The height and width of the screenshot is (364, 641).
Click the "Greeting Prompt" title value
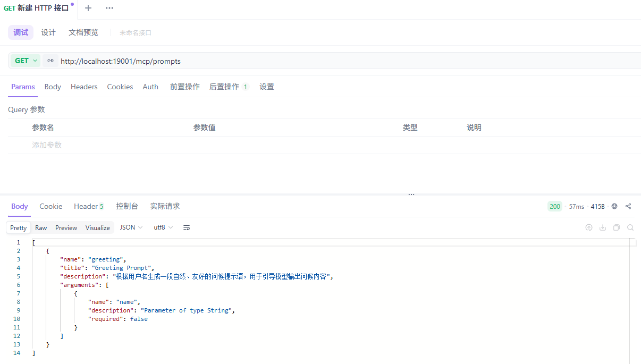[x=122, y=268]
